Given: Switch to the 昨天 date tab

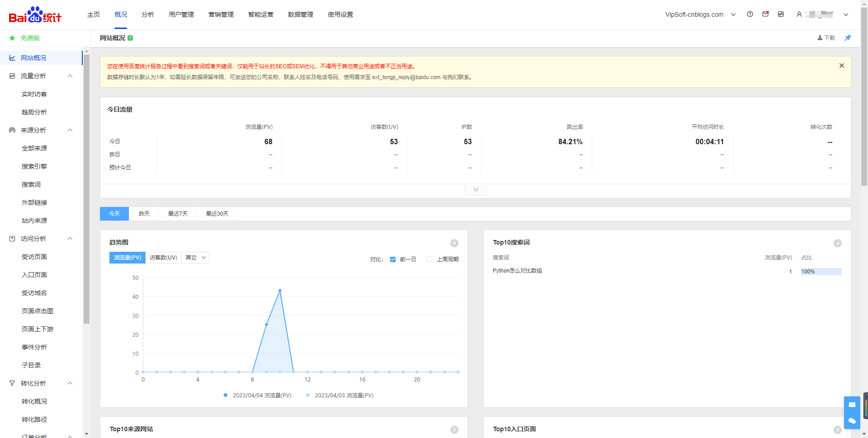Looking at the screenshot, I should click(x=144, y=214).
